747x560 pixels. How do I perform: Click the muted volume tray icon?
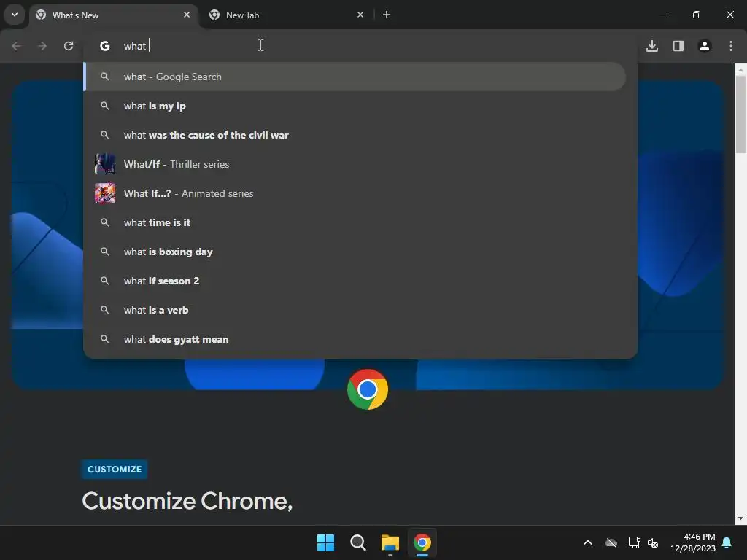coord(653,542)
